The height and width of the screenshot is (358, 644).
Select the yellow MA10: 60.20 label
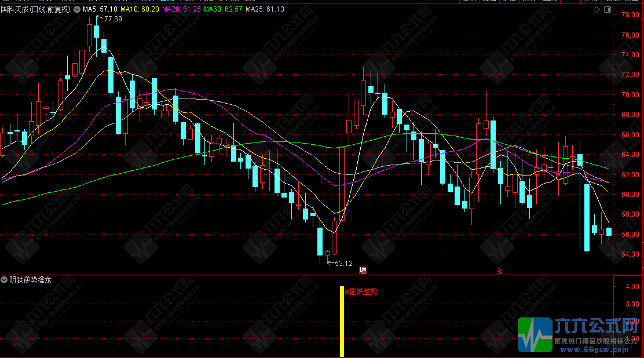pos(140,9)
